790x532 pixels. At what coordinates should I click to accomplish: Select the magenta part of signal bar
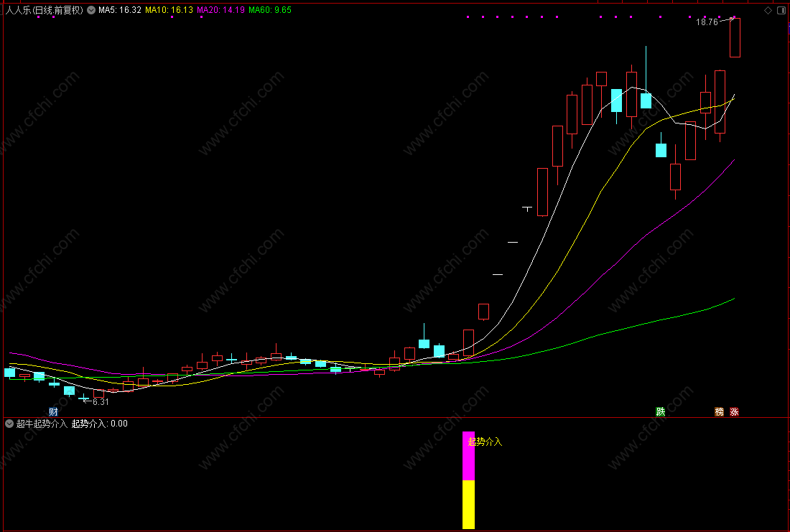pyautogui.click(x=468, y=456)
